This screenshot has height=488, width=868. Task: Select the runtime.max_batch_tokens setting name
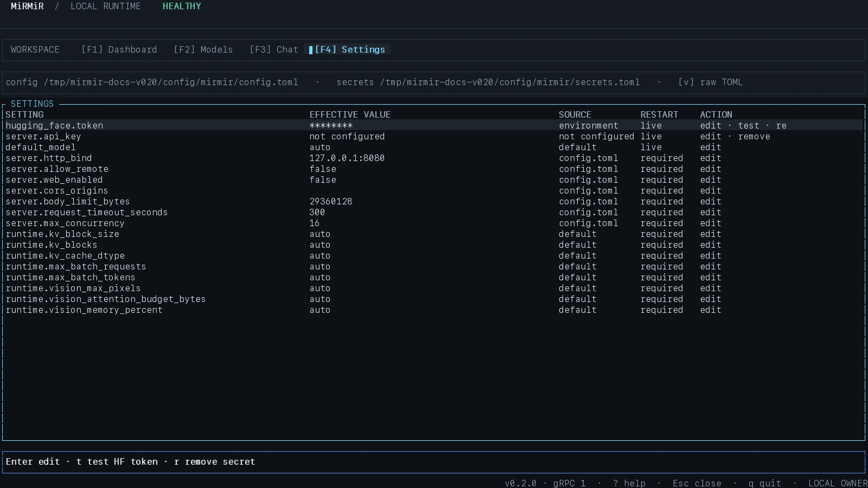pos(71,277)
